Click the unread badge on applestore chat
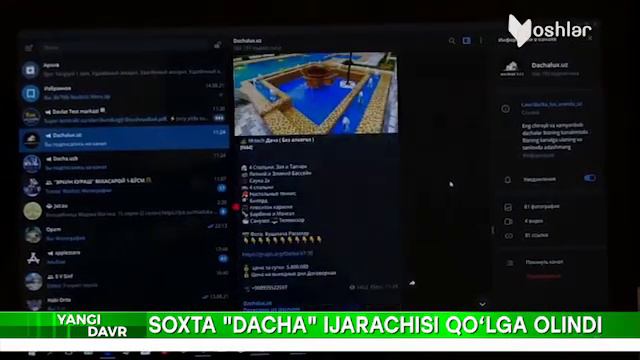Screen dimensions: 640x360 click(222, 259)
